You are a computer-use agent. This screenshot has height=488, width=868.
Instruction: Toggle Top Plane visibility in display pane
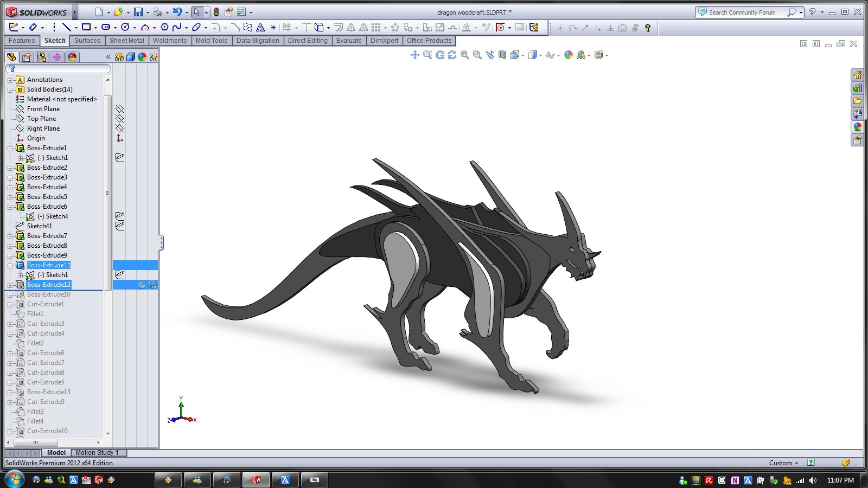pos(120,119)
